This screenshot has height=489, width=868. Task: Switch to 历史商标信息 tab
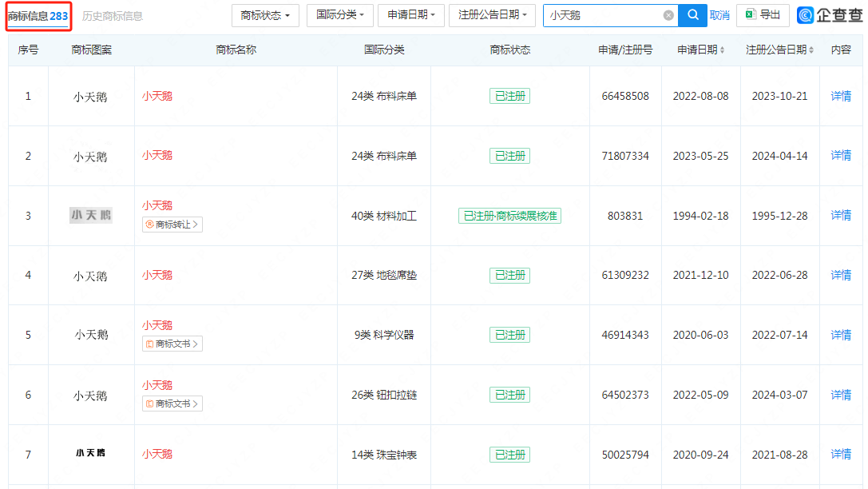pos(113,16)
